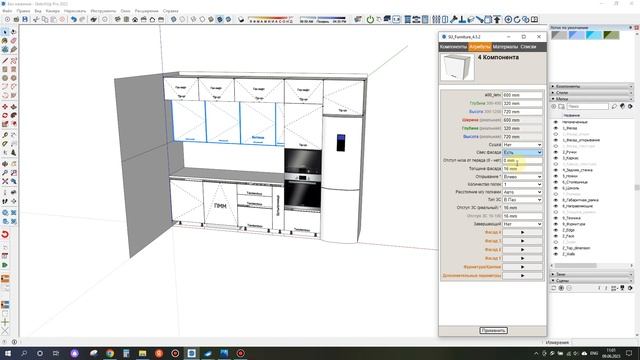The width and height of the screenshot is (640, 360).
Task: Click the Cut scissors icon
Action: click(36, 19)
